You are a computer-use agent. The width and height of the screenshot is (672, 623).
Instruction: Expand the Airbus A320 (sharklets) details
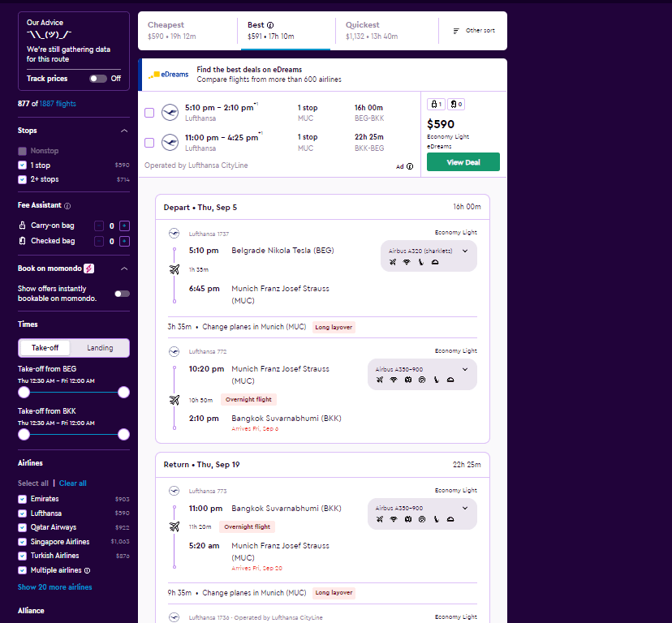pos(465,251)
